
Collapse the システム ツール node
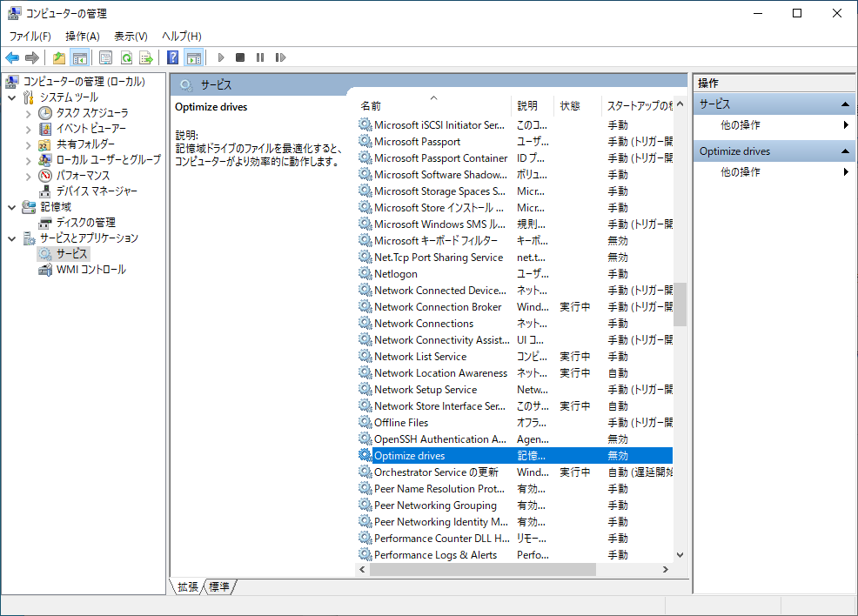12,98
